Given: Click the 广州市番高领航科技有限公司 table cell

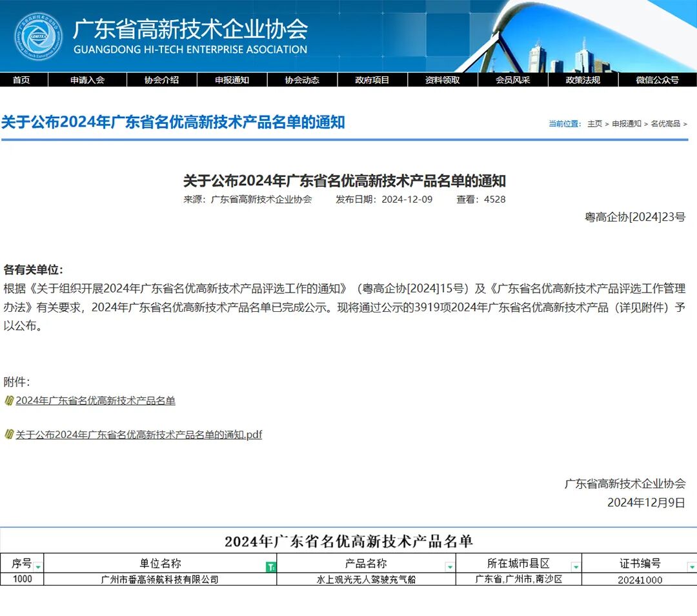Looking at the screenshot, I should click(x=160, y=579).
